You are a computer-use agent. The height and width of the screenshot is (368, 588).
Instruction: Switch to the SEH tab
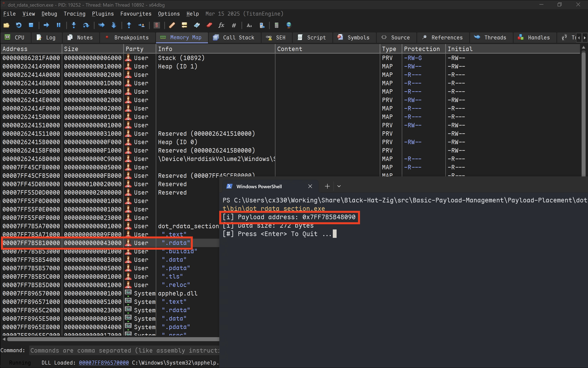click(x=276, y=37)
